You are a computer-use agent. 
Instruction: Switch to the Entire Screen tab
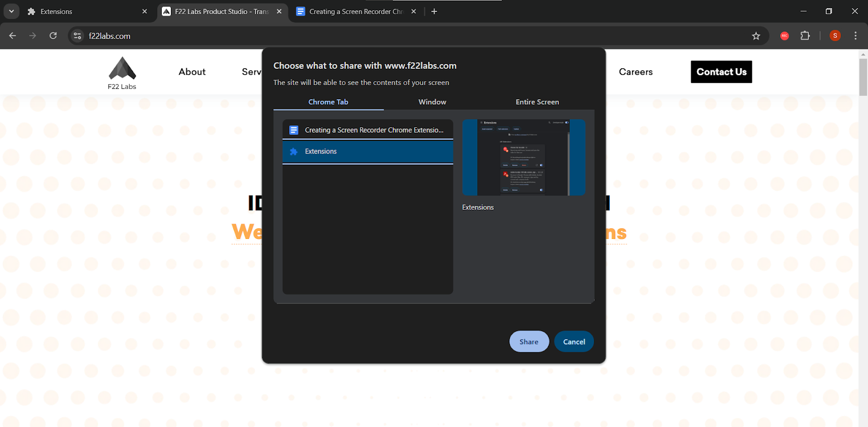click(537, 102)
